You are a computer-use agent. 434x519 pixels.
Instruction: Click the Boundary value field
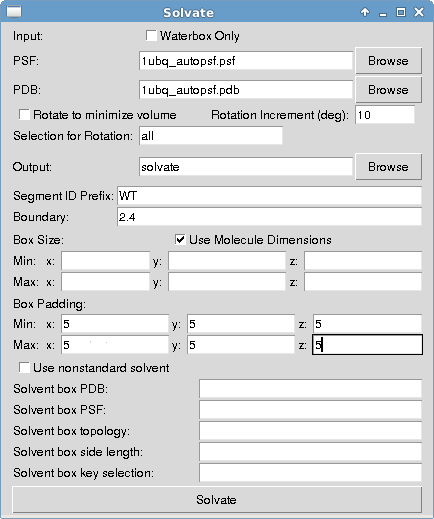(x=269, y=217)
